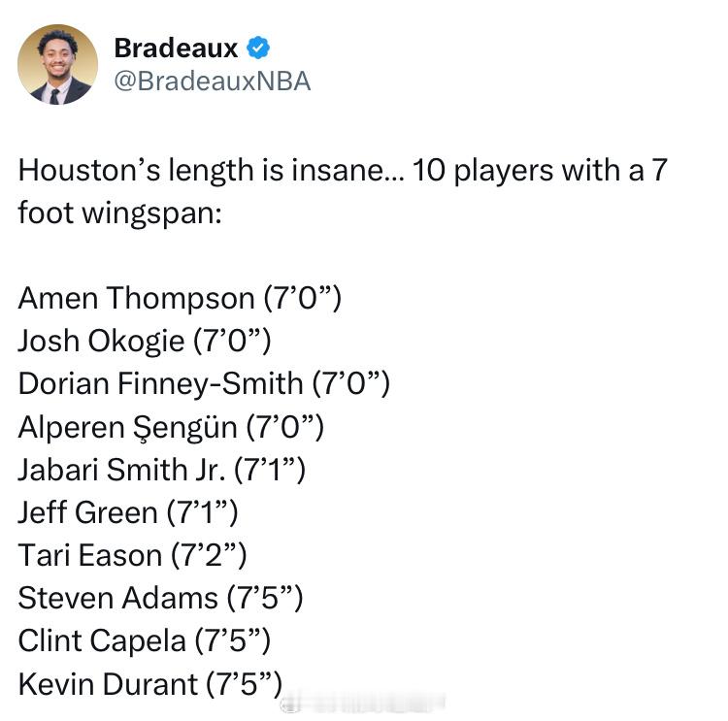This screenshot has height=721, width=728.
Task: Open the @BradeauxNBA handle
Action: [x=213, y=82]
